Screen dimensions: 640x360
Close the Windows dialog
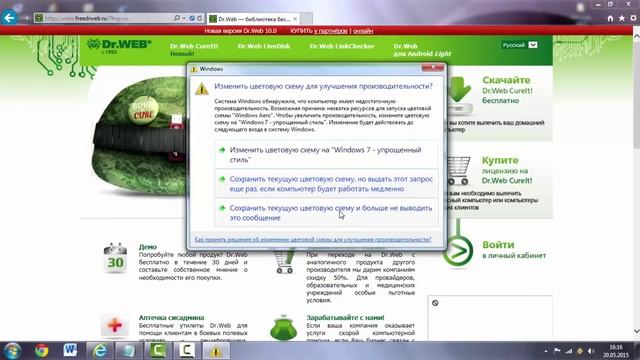[x=433, y=68]
